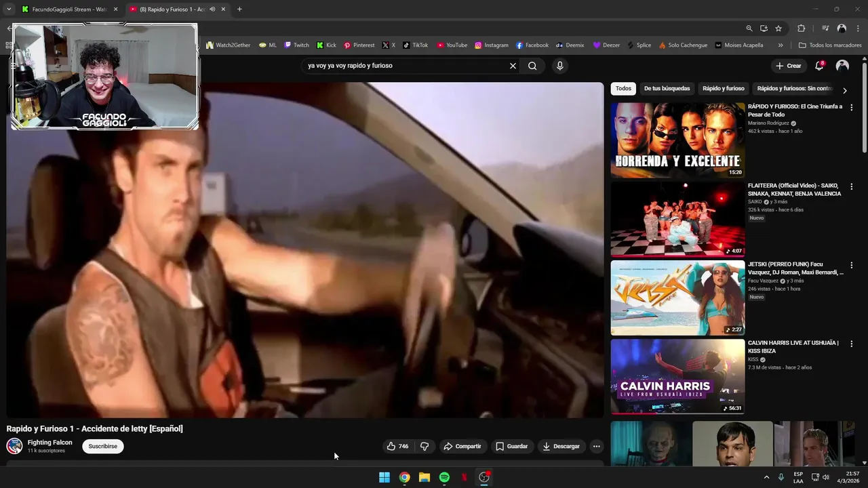Click the Crear button
Image resolution: width=868 pixels, height=488 pixels.
click(x=789, y=66)
